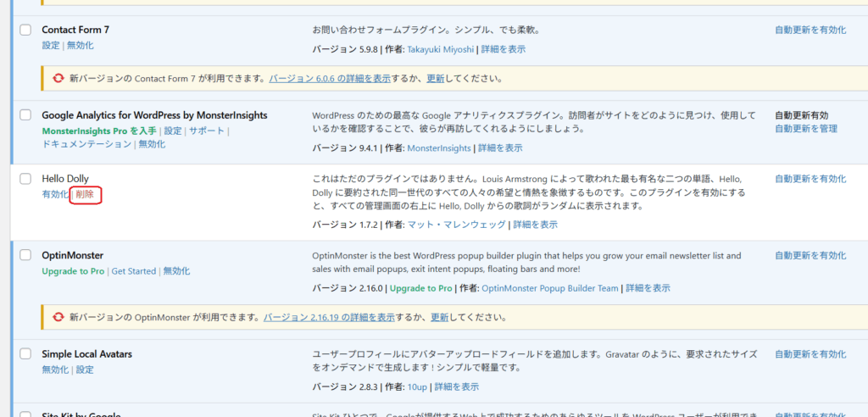The width and height of the screenshot is (868, 417).
Task: Click MonsterInsights Pro を入手 link
Action: pos(99,131)
